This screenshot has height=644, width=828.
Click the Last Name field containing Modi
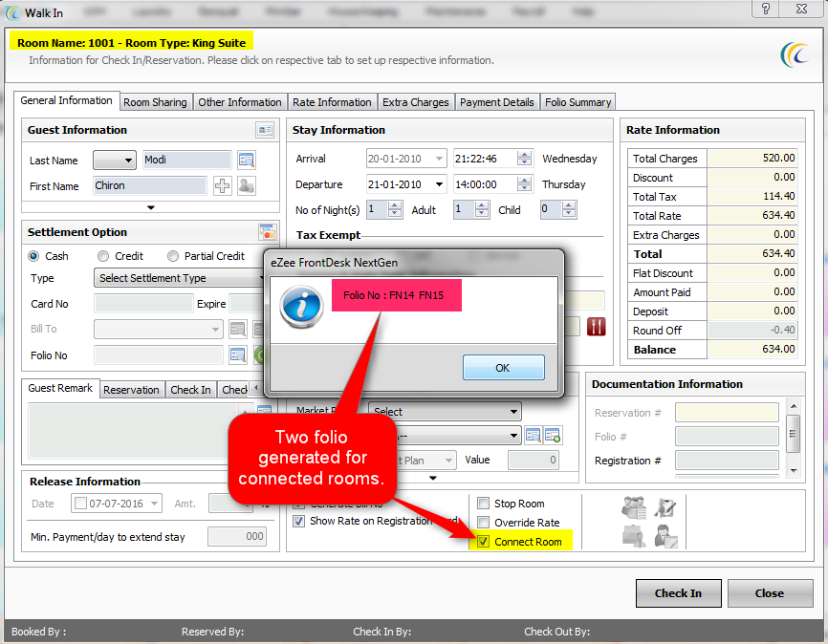pyautogui.click(x=187, y=160)
